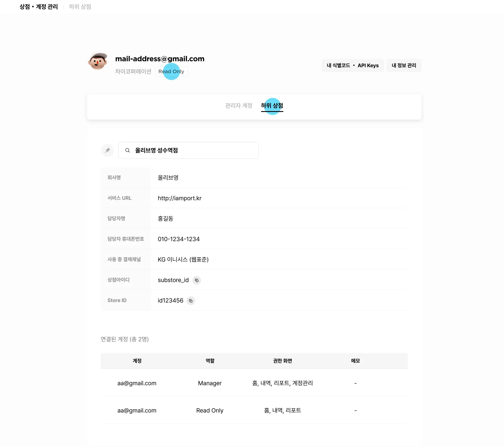Click 하위 상점 breadcrumb at the top
Screen dimensions: 504x447
(x=80, y=7)
